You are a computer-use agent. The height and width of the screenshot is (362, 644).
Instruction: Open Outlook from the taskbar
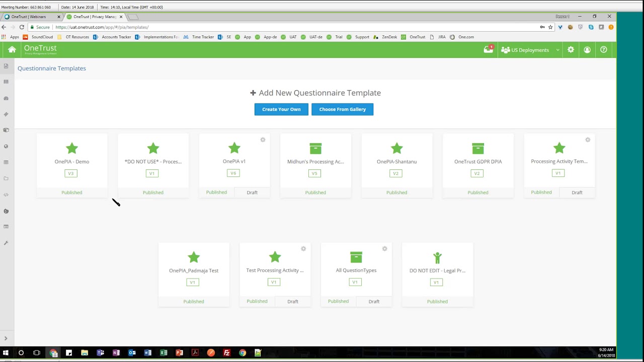[132, 353]
